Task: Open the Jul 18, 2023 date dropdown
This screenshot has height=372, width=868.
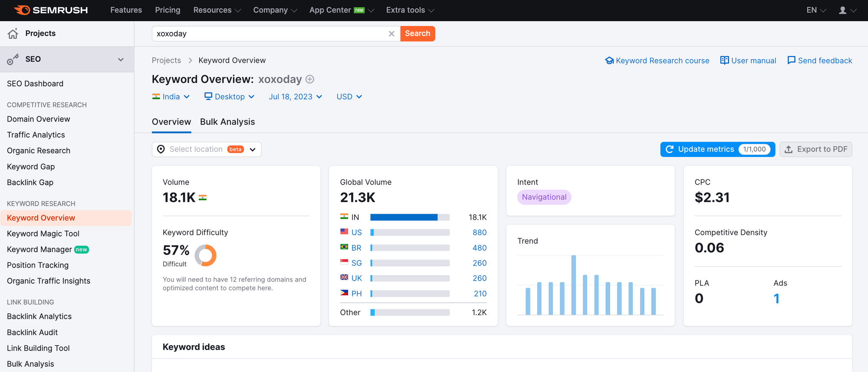Action: click(296, 96)
